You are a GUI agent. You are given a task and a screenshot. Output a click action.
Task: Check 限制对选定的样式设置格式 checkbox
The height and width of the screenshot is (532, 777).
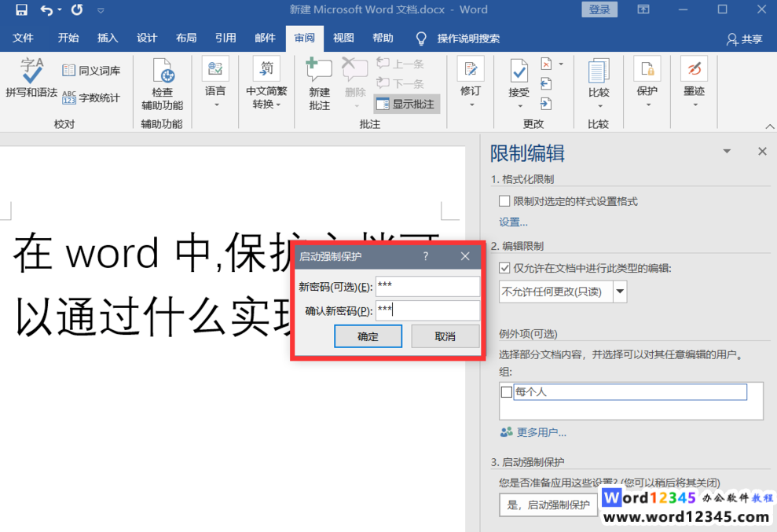coord(504,201)
